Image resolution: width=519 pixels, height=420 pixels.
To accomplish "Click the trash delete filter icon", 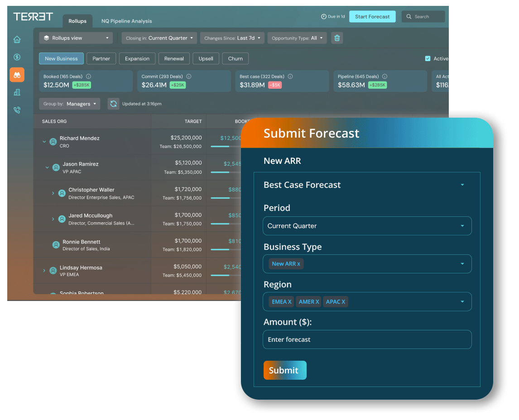I will pyautogui.click(x=337, y=38).
